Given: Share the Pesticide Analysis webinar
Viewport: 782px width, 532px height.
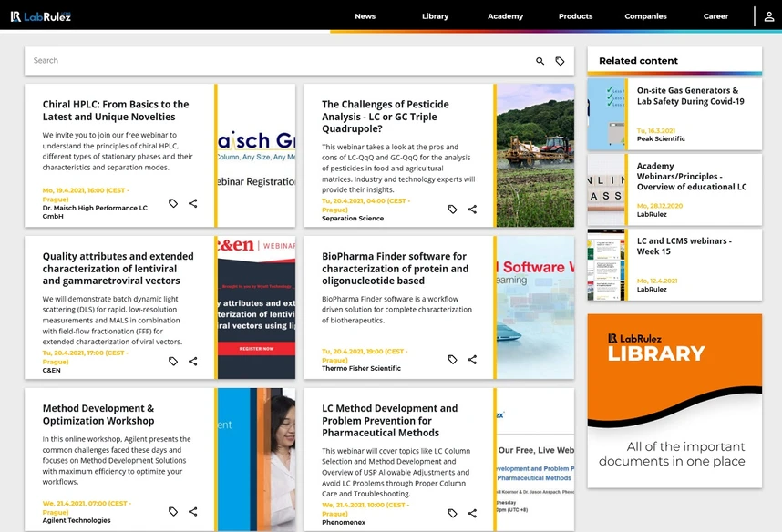Looking at the screenshot, I should [472, 210].
